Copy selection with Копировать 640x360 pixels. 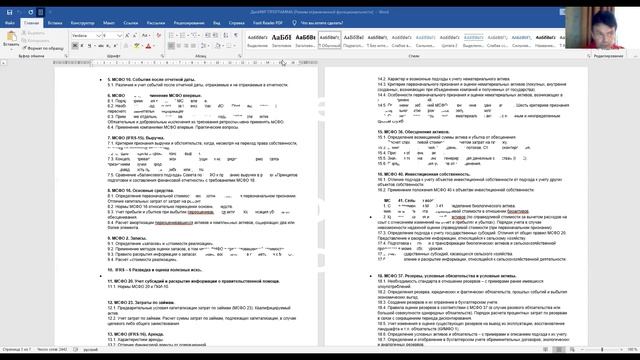(x=36, y=40)
